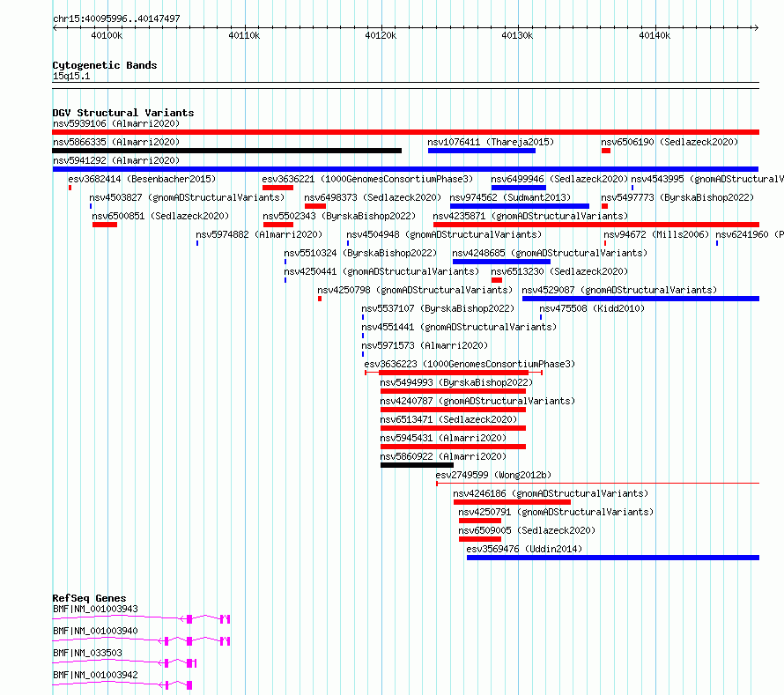This screenshot has height=695, width=784.
Task: Open nsv6499946 (Sedlazeck2020) label
Action: [x=559, y=179]
